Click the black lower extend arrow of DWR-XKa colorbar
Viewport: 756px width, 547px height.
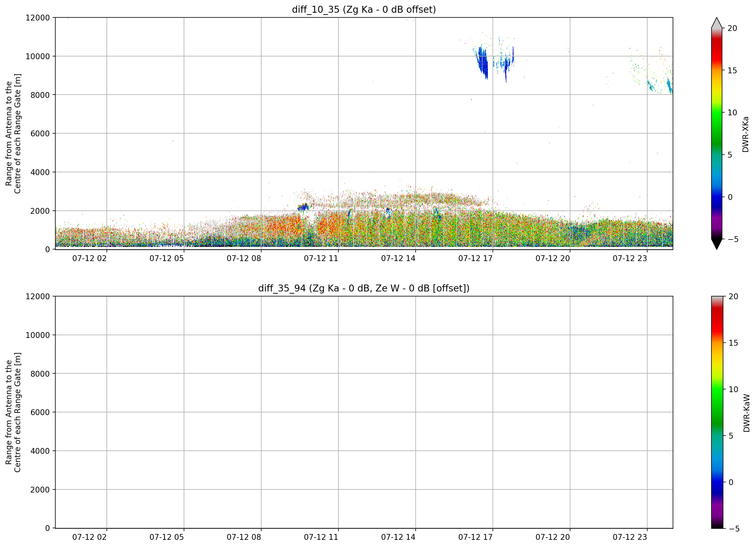(717, 244)
